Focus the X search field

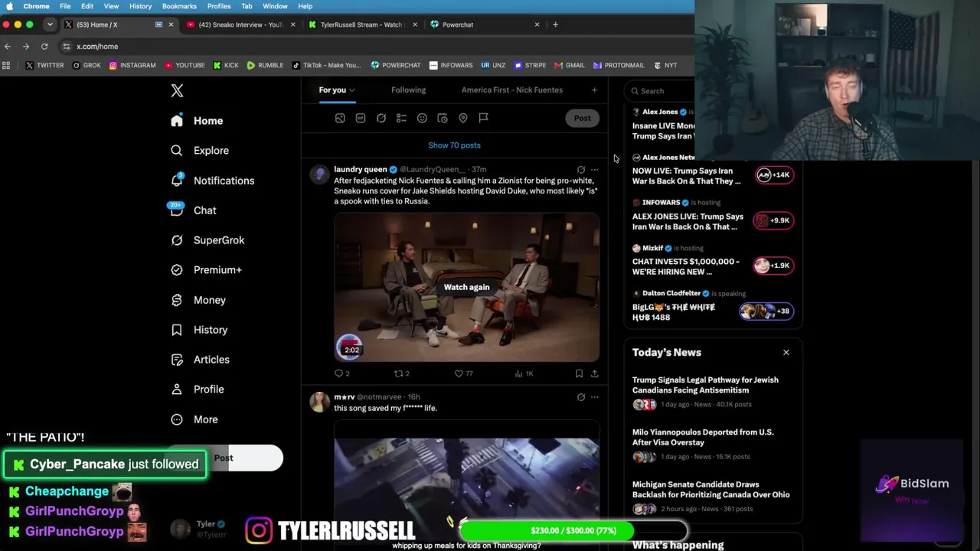pos(661,91)
